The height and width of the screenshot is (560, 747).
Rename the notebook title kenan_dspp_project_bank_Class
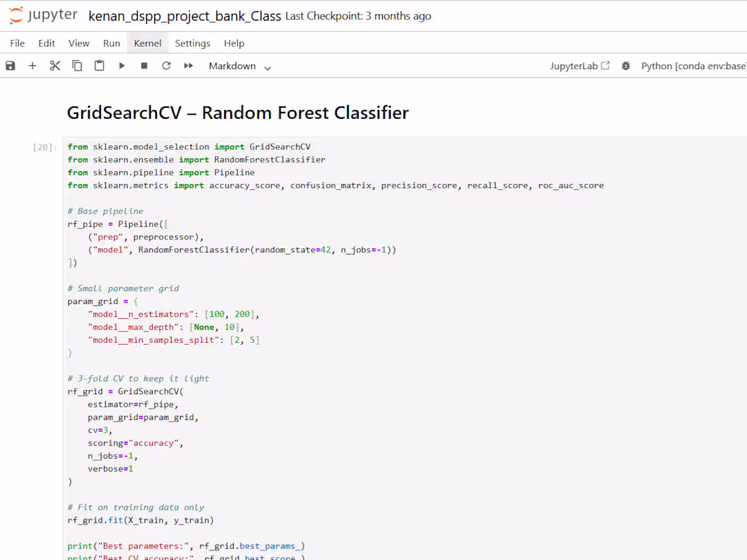click(185, 16)
